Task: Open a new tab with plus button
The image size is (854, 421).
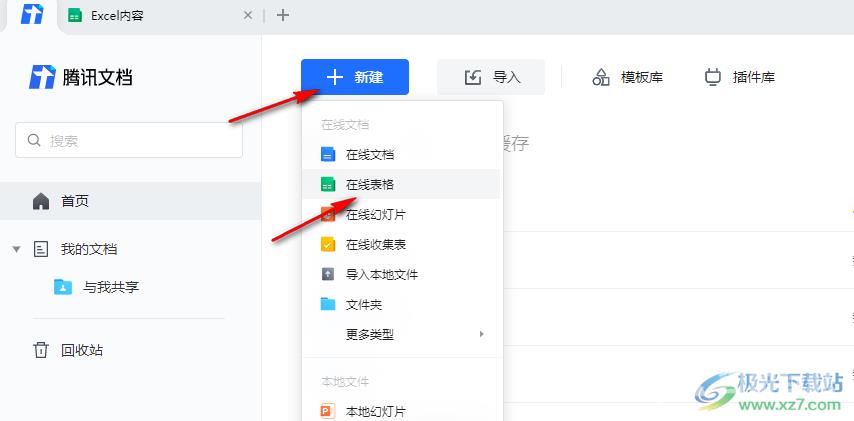Action: pos(282,15)
